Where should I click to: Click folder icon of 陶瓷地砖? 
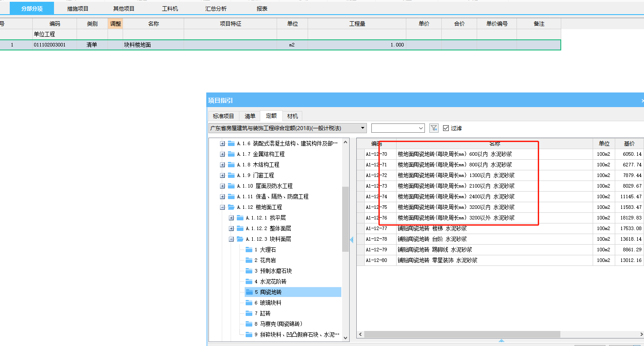click(249, 292)
